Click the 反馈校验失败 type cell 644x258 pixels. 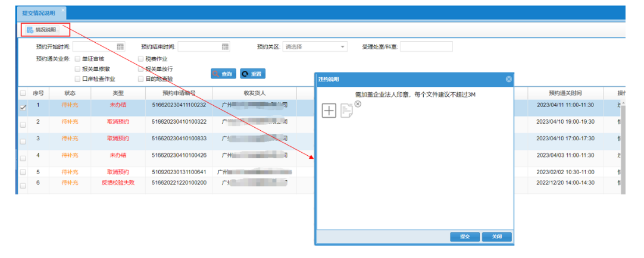(118, 183)
